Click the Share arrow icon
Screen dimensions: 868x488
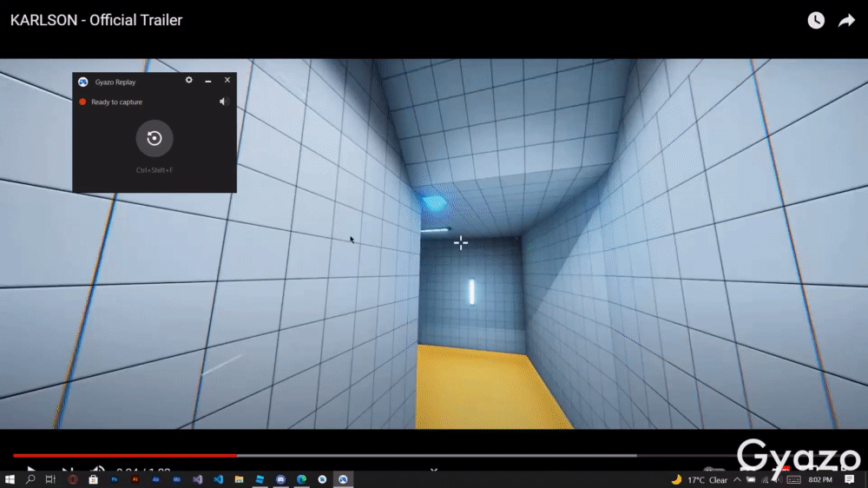tap(846, 21)
